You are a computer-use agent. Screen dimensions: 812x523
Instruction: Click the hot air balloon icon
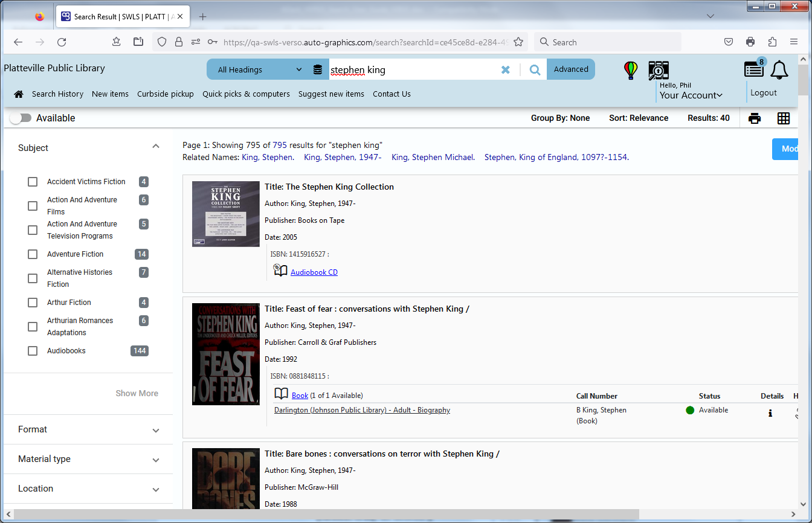coord(631,70)
